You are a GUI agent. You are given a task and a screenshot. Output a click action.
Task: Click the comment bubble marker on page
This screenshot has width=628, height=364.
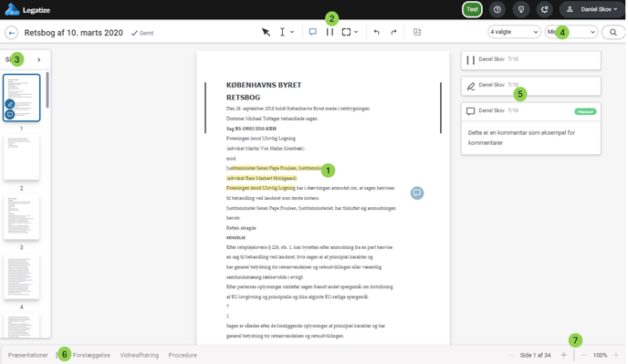(417, 193)
